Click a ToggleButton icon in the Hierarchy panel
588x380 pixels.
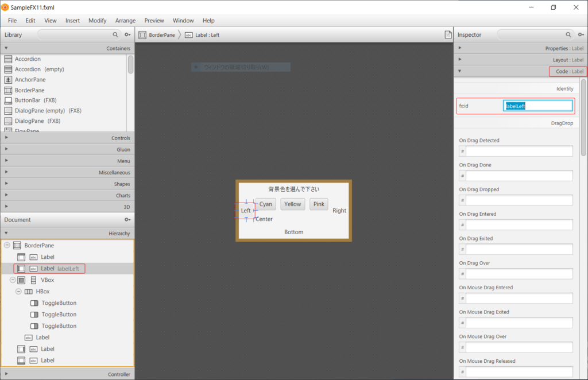33,303
